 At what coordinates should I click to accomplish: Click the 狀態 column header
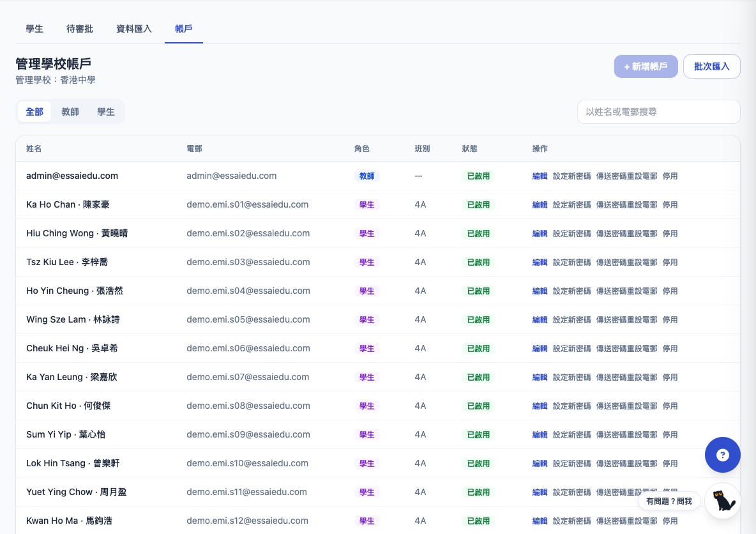tap(469, 149)
